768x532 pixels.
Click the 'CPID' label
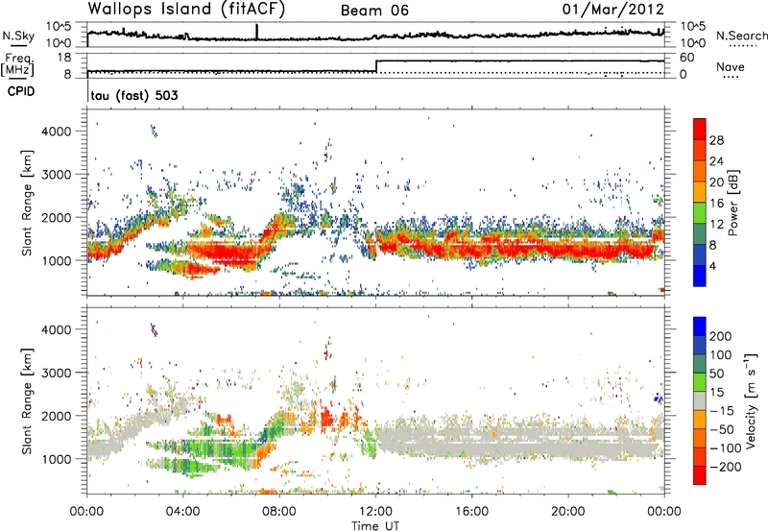(21, 91)
